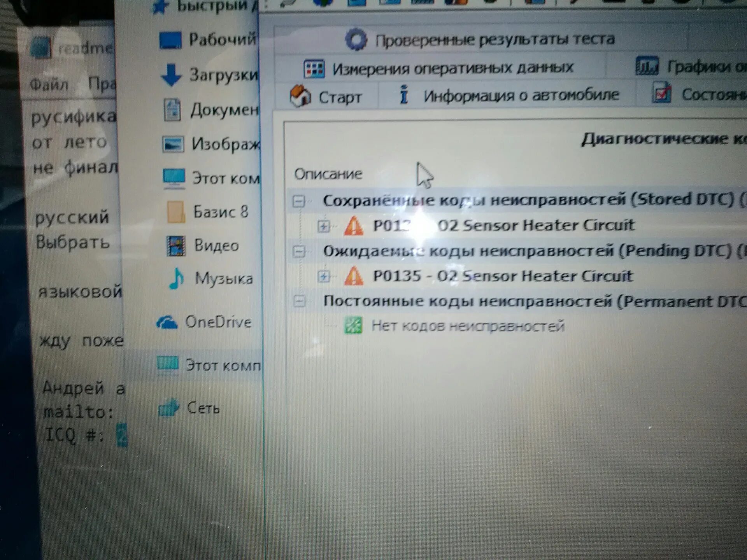The height and width of the screenshot is (560, 747).
Task: Click the verified test results gear icon
Action: coord(356,39)
